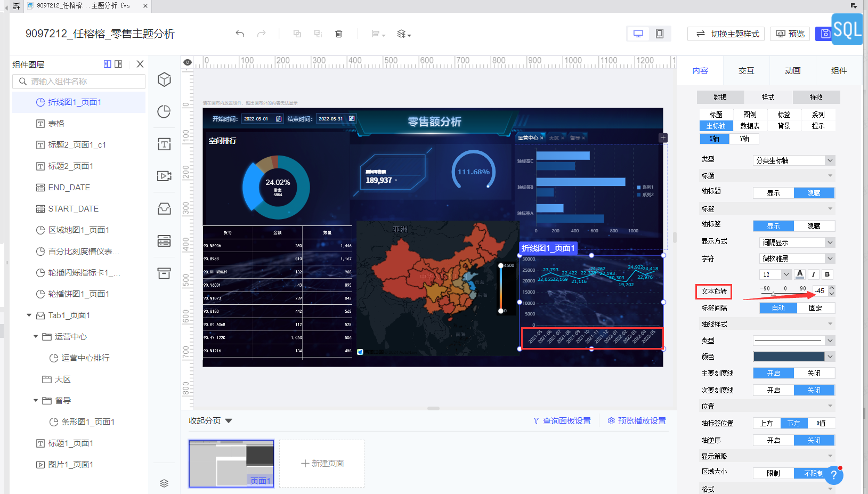
Task: Select the 页面1 thumbnail
Action: pyautogui.click(x=231, y=464)
